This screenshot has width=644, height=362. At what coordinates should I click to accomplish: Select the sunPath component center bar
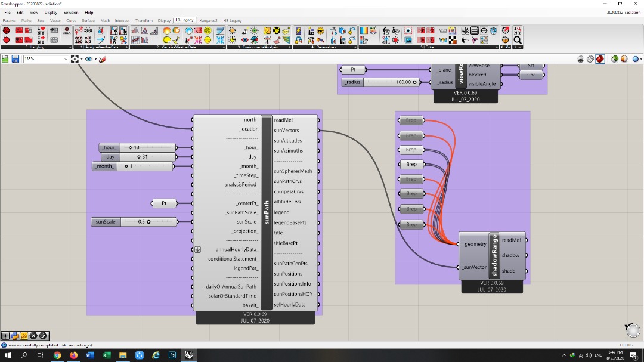tap(267, 212)
